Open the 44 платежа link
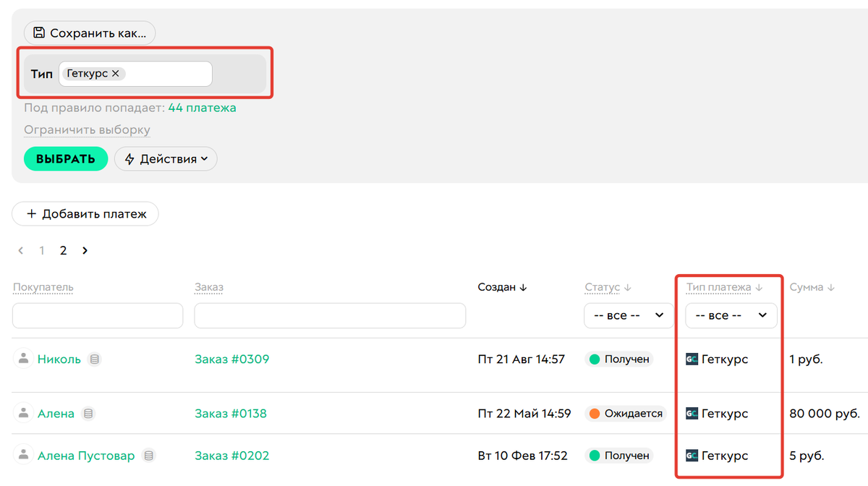The width and height of the screenshot is (868, 486). pyautogui.click(x=202, y=108)
